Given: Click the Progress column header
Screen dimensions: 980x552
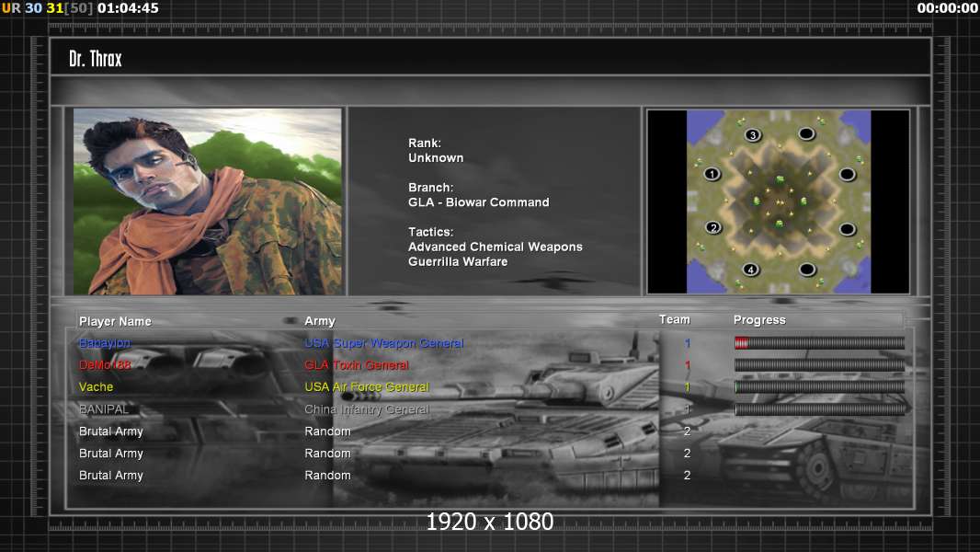Looking at the screenshot, I should 759,320.
